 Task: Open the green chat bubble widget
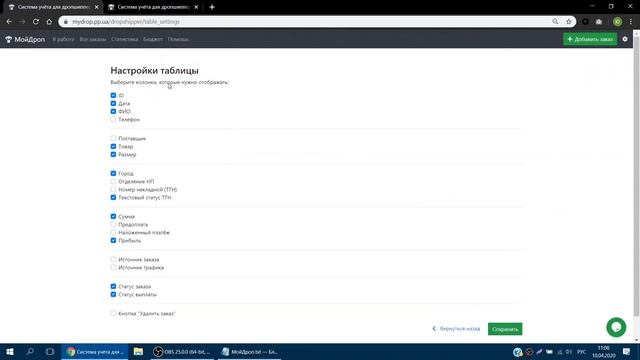tap(616, 327)
